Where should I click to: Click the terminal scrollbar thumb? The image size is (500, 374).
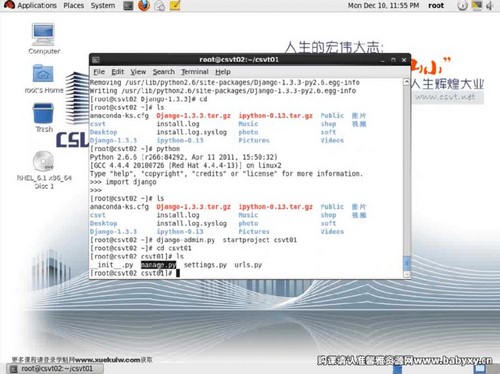click(x=406, y=263)
